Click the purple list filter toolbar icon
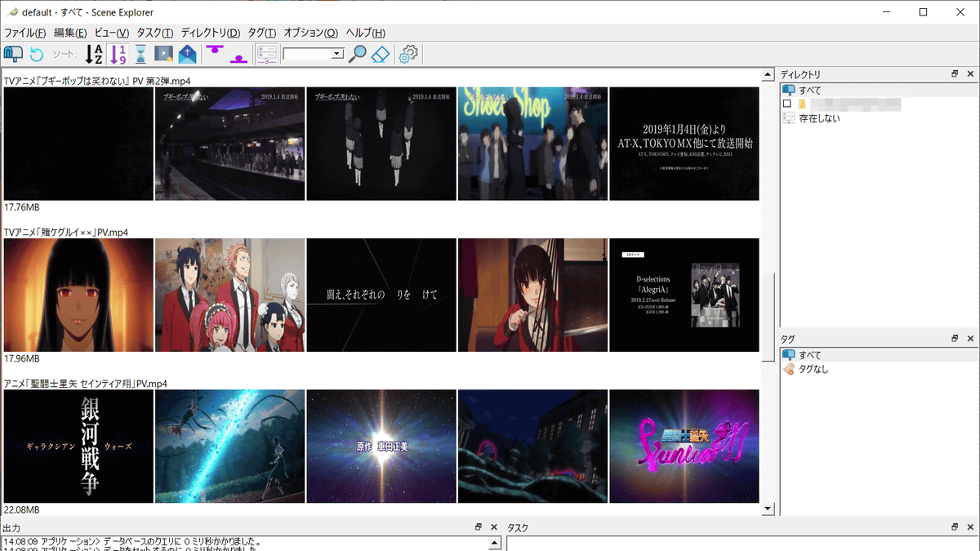The width and height of the screenshot is (980, 551). point(267,55)
